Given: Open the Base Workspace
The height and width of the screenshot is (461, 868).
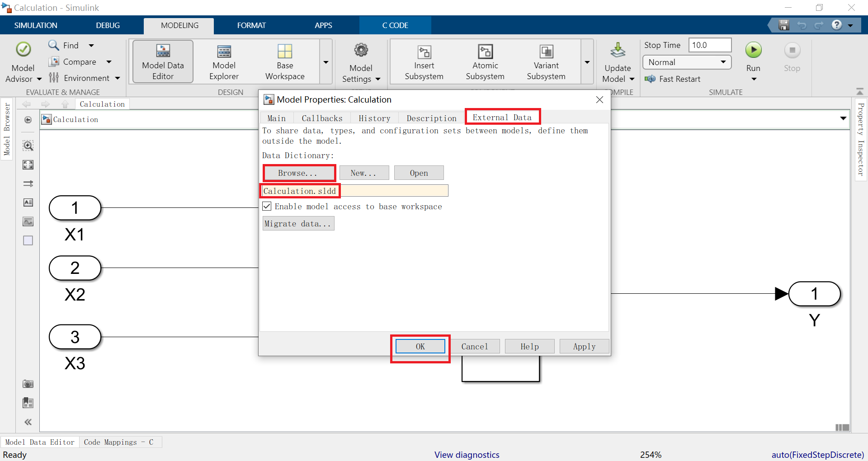Looking at the screenshot, I should point(285,61).
